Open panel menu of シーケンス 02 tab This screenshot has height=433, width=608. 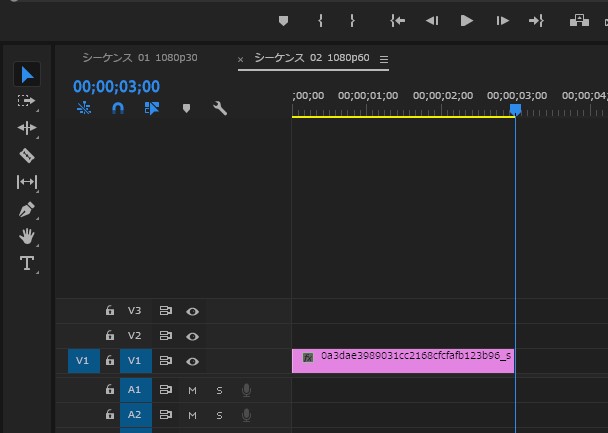pos(384,59)
